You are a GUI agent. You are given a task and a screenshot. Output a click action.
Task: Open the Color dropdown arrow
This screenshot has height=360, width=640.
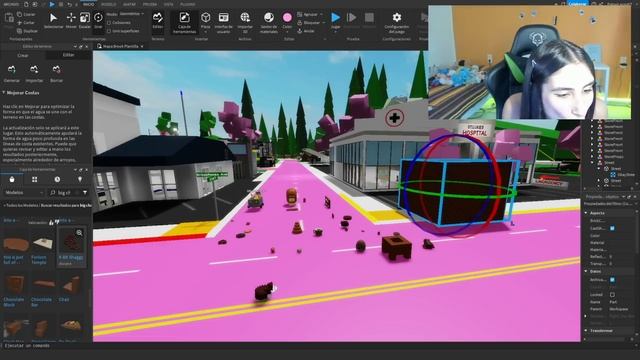[x=287, y=32]
